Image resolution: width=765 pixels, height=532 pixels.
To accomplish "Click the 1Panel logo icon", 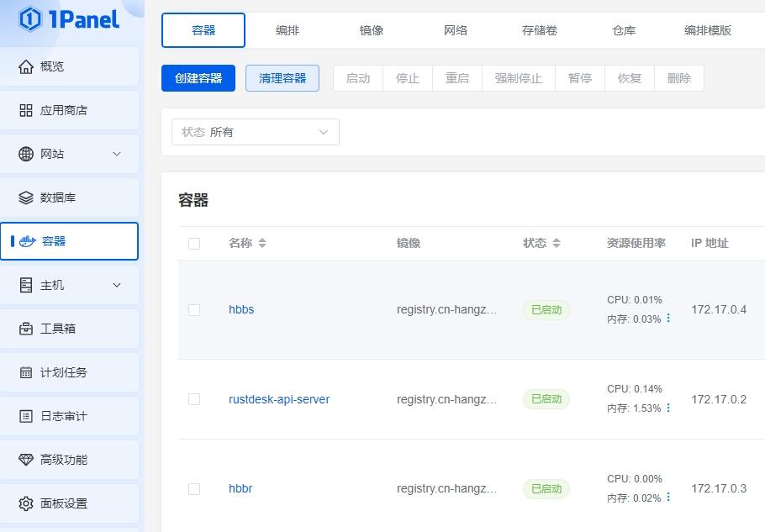I will 29,17.
